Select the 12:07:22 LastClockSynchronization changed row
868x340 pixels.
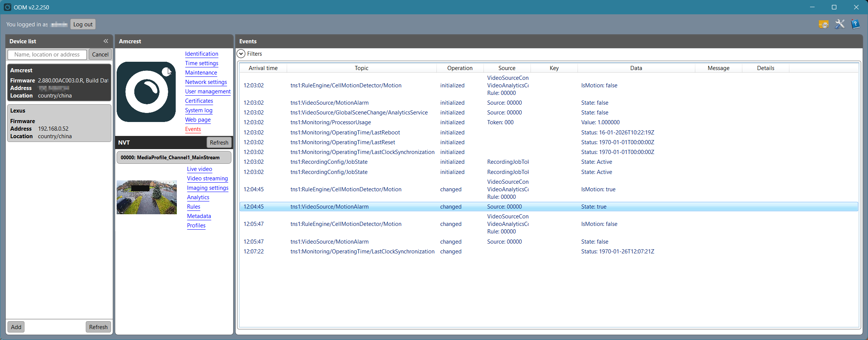(x=549, y=252)
